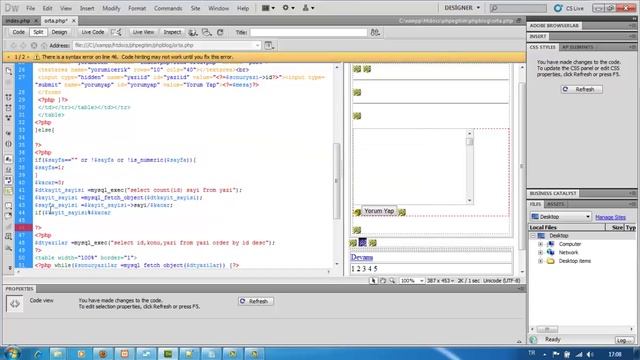Expand the Network tree node

click(541, 253)
